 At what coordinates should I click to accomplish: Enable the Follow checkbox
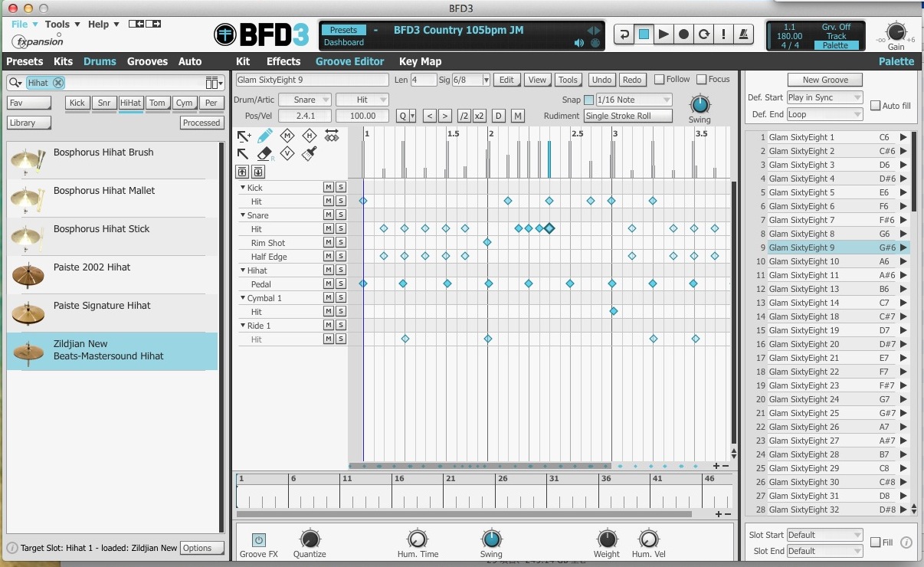point(660,80)
